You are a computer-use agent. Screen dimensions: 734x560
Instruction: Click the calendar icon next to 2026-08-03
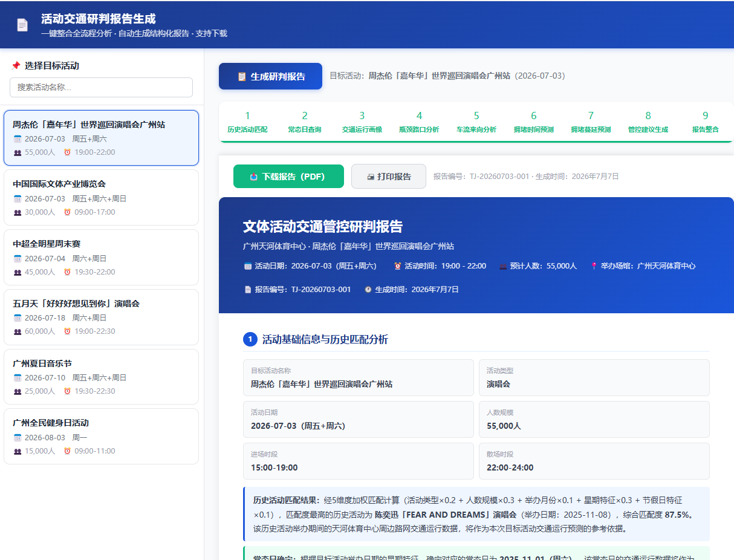pos(18,437)
